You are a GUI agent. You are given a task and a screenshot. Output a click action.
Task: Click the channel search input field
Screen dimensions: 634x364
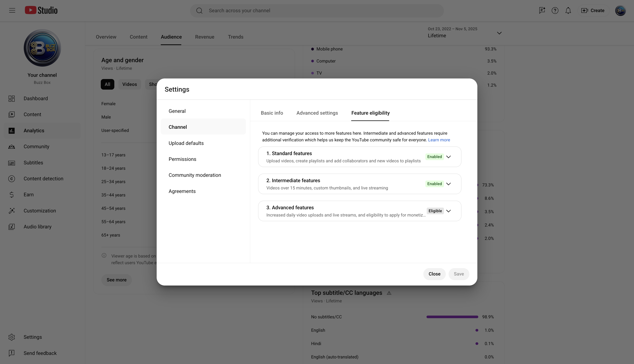tap(317, 11)
